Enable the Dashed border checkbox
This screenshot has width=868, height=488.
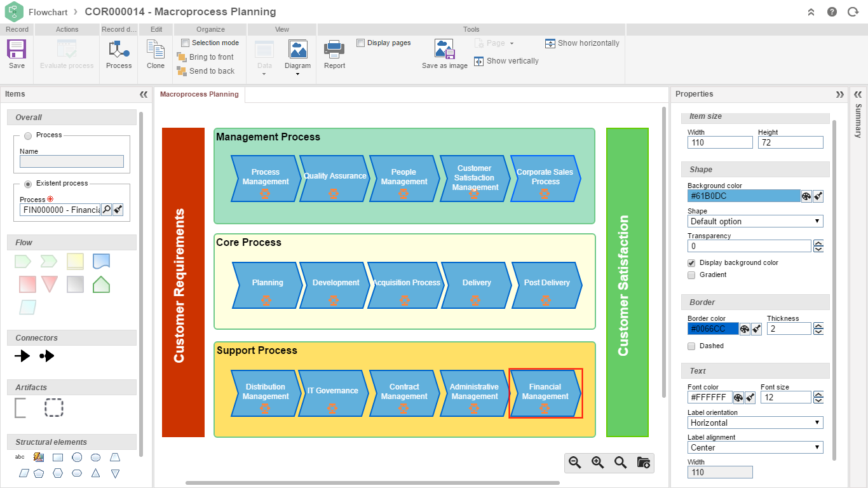(x=691, y=346)
